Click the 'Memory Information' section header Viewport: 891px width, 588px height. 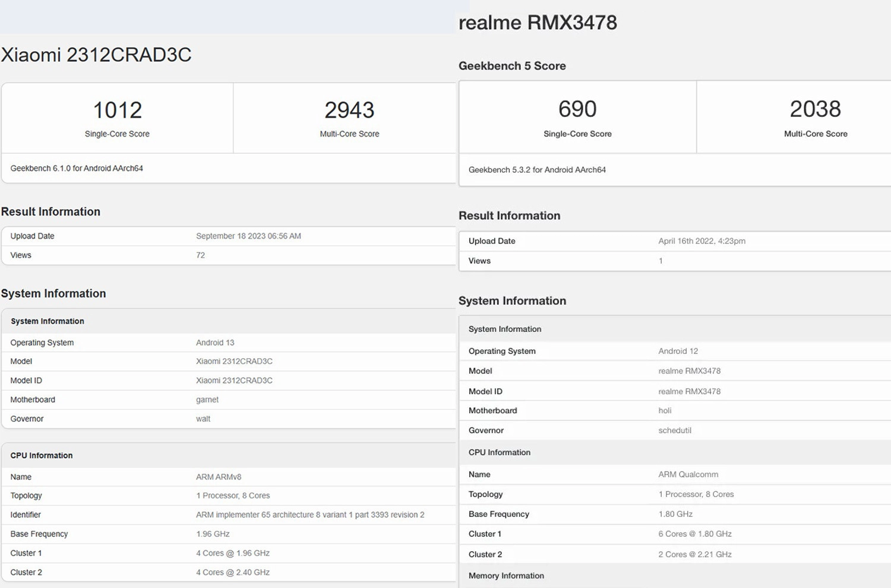[506, 576]
